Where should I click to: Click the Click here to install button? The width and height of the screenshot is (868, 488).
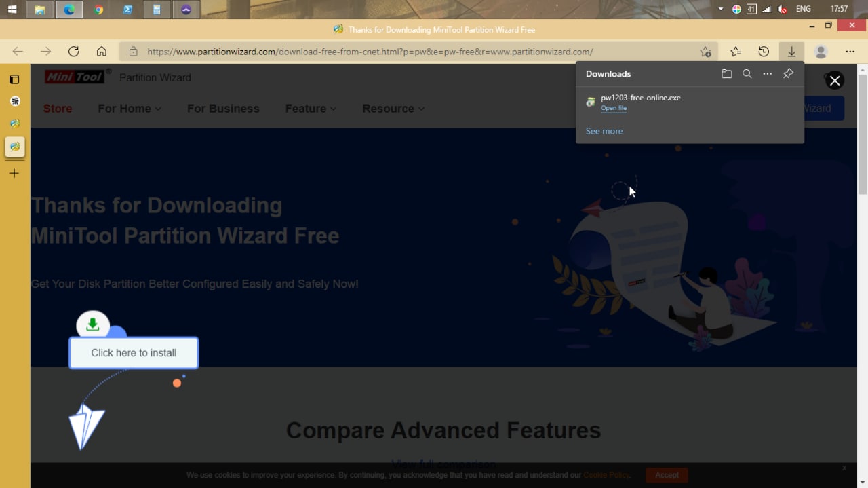pyautogui.click(x=134, y=353)
